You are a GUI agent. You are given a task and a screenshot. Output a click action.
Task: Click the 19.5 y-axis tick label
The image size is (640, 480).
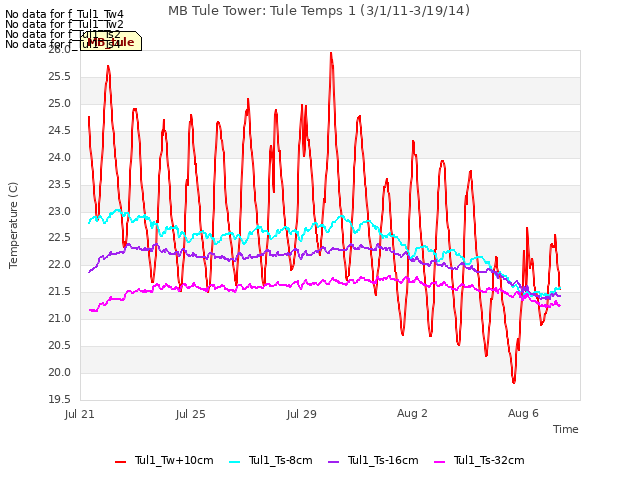[60, 399]
